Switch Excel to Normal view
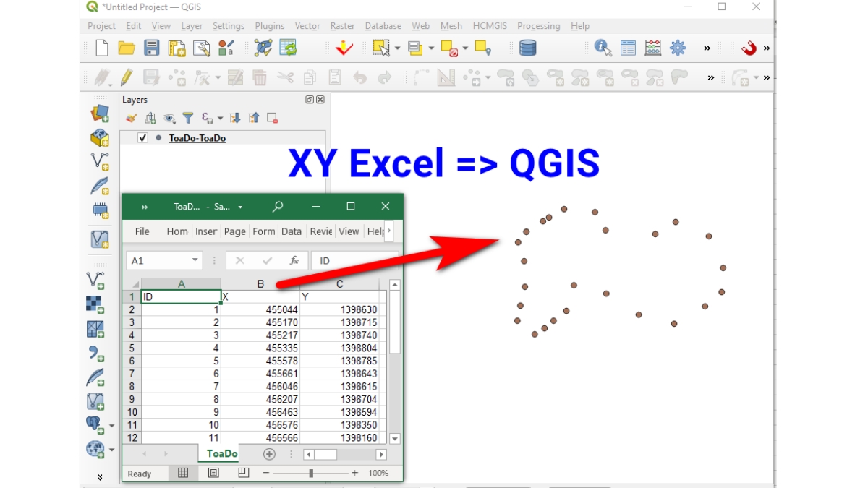Viewport: 868px width, 488px height. [x=183, y=473]
